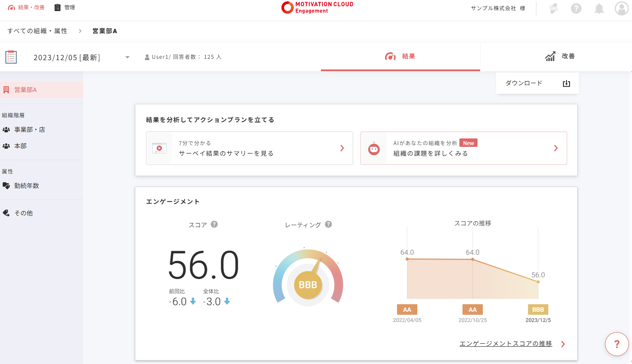This screenshot has height=364, width=632.
Task: Click the 2023/12/5 point on score chart
Action: pos(538,282)
